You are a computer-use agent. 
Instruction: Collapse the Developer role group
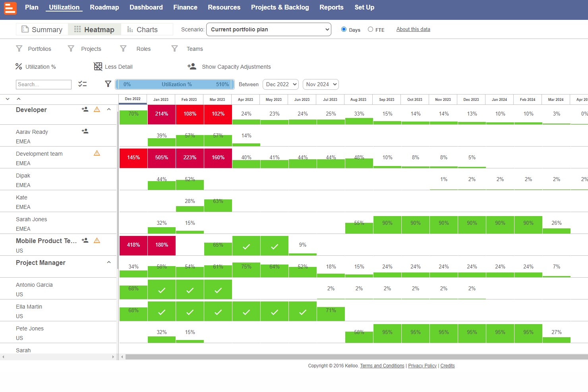pyautogui.click(x=109, y=109)
